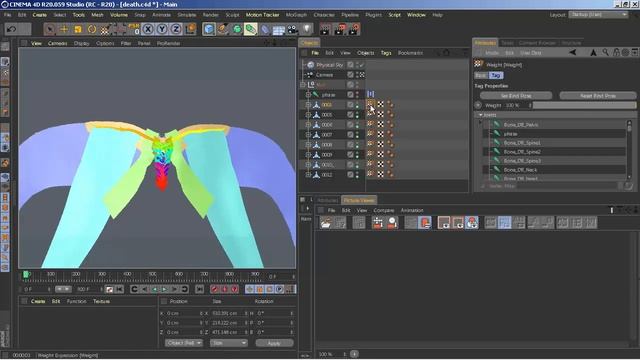Open the Layout dropdown
This screenshot has width=640, height=360.
coord(598,15)
